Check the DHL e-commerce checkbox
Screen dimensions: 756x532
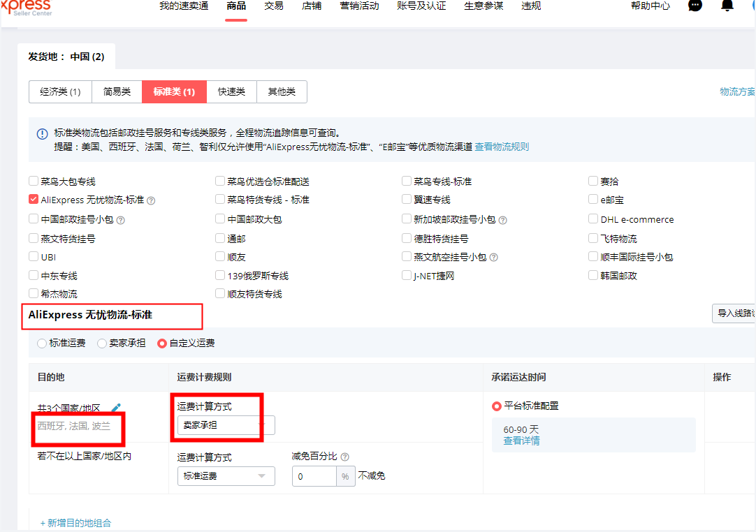click(593, 219)
